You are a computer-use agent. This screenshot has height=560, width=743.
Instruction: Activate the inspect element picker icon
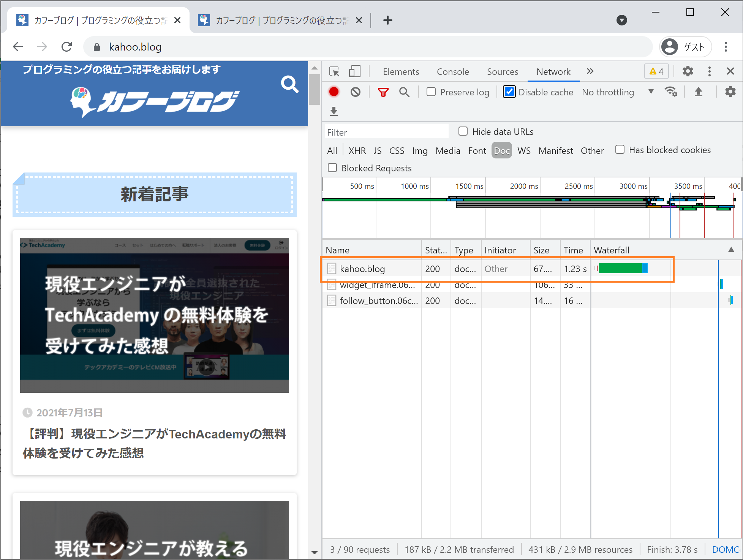(x=334, y=71)
